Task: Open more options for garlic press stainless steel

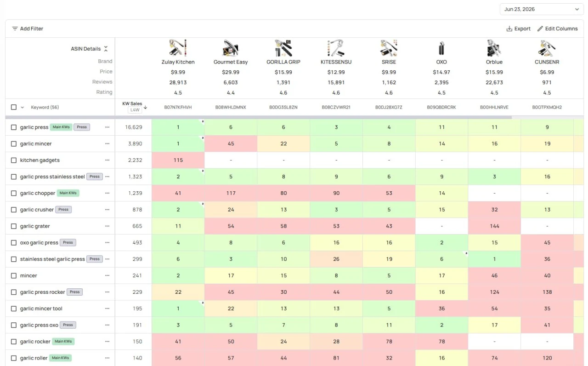Action: click(107, 177)
